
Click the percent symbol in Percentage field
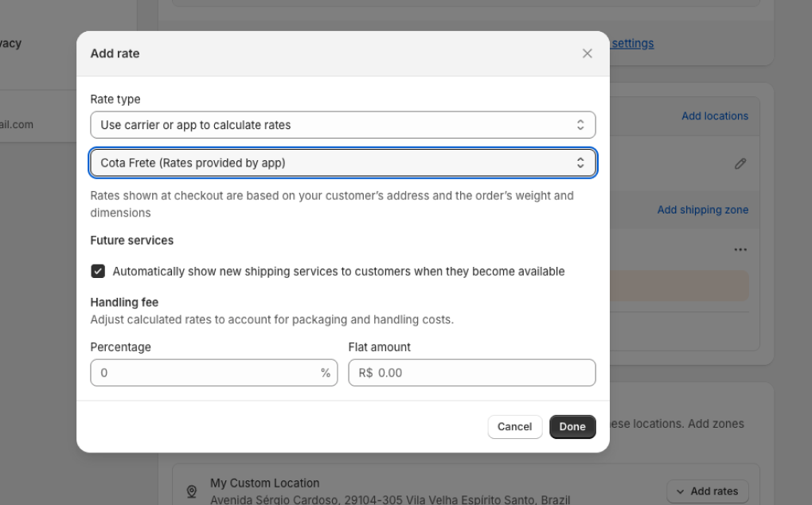pos(325,373)
